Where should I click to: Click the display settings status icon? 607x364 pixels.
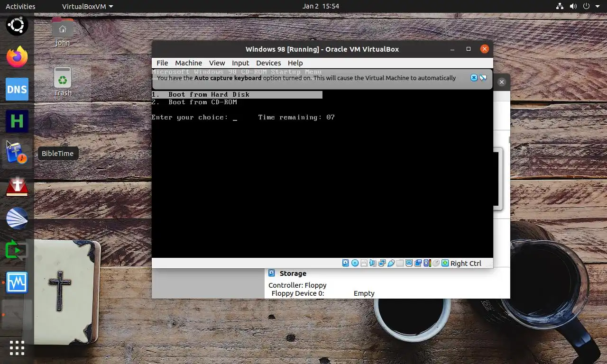409,263
